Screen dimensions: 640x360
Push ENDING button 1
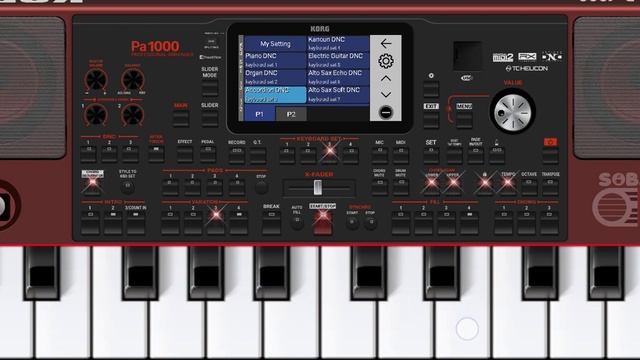coord(503,222)
